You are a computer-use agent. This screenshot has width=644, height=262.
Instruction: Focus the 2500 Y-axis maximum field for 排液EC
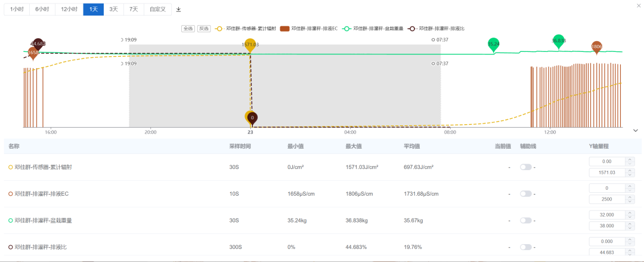pos(607,199)
